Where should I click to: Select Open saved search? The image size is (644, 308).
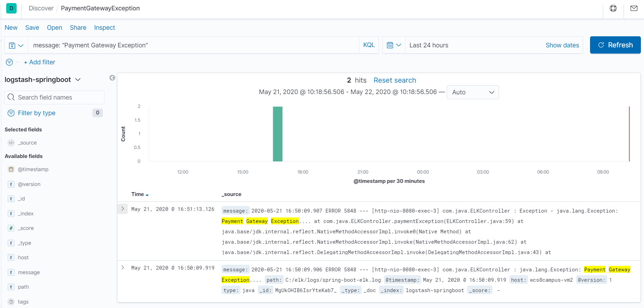coord(55,28)
